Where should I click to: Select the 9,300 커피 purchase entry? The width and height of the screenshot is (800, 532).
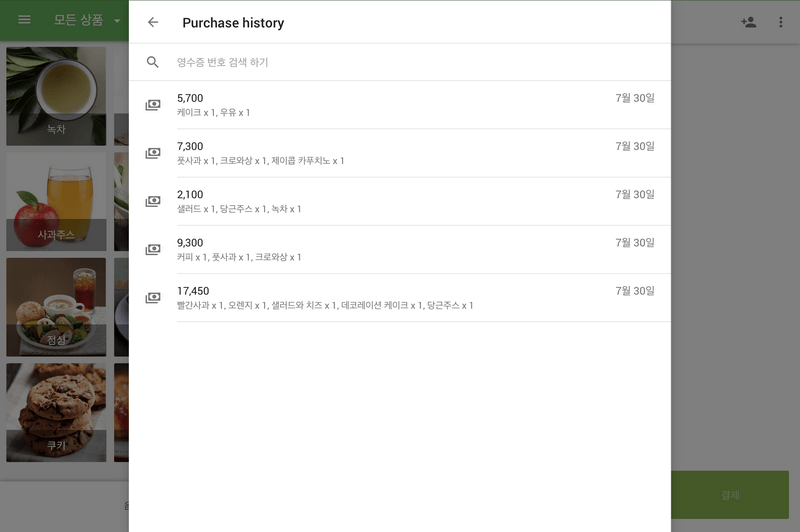(x=400, y=249)
